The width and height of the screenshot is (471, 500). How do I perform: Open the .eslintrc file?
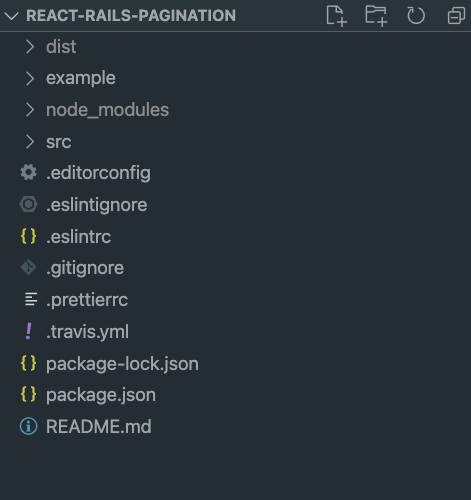(235, 236)
